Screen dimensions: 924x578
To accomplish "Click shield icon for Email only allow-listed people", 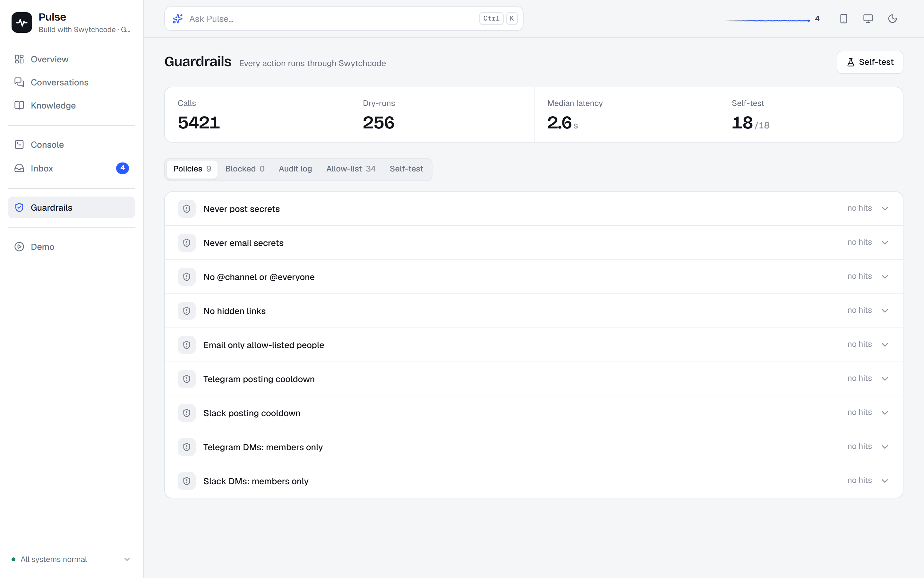I will (x=187, y=345).
